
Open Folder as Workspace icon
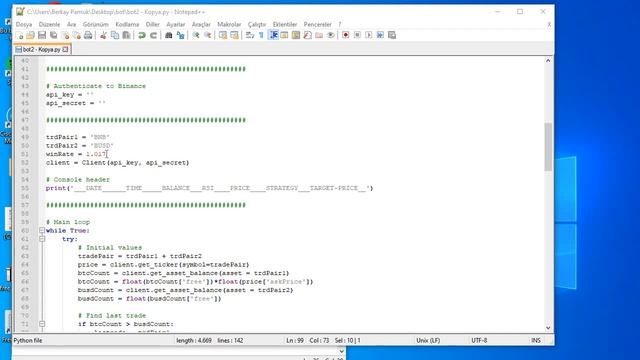(x=319, y=36)
